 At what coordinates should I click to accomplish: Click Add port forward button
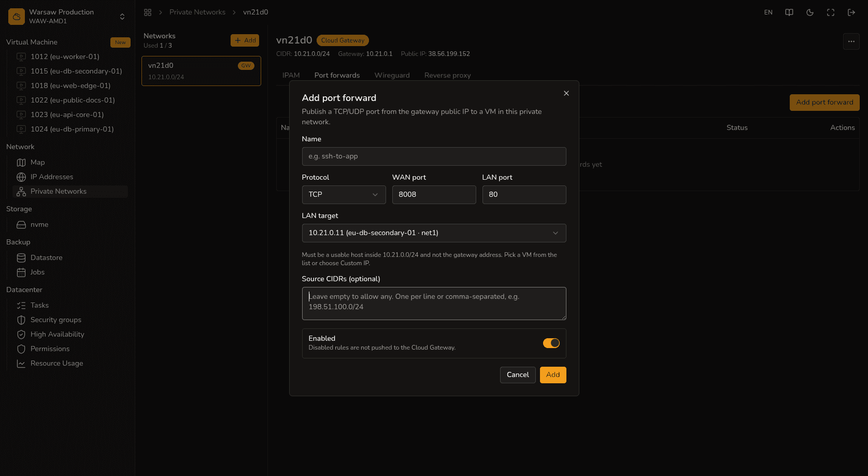click(824, 103)
